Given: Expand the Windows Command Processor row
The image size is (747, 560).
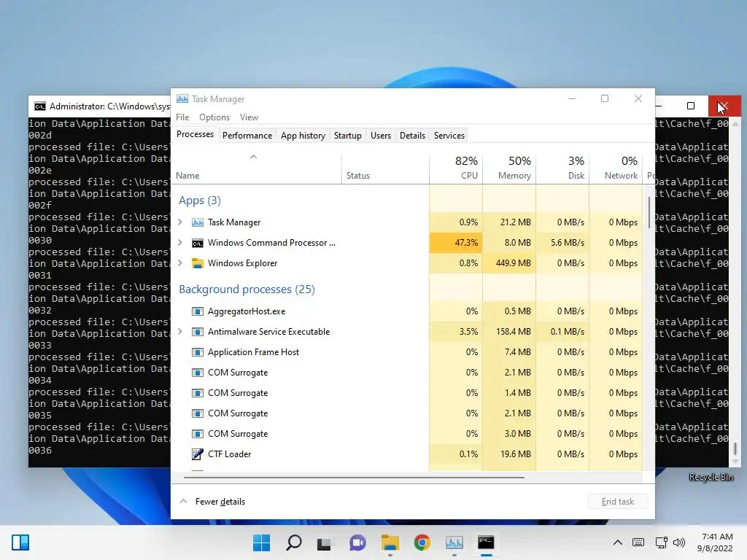Looking at the screenshot, I should pos(180,242).
